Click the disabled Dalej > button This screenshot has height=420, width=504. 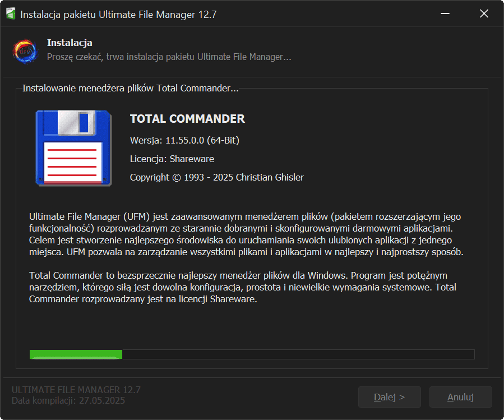click(x=389, y=397)
